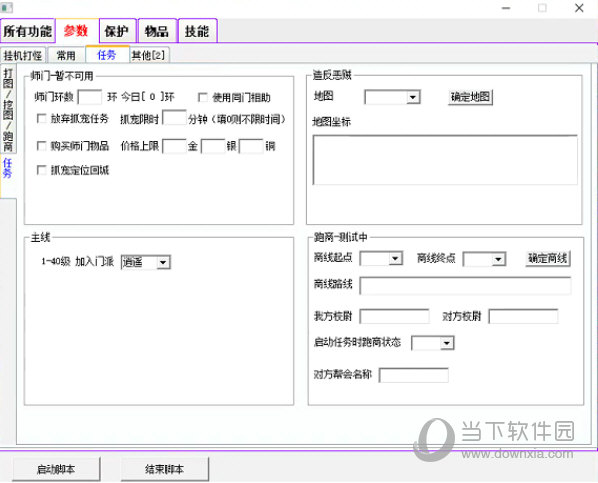This screenshot has height=483, width=598.
Task: Open the 启动任务时跑商状态 dropdown
Action: [x=432, y=343]
